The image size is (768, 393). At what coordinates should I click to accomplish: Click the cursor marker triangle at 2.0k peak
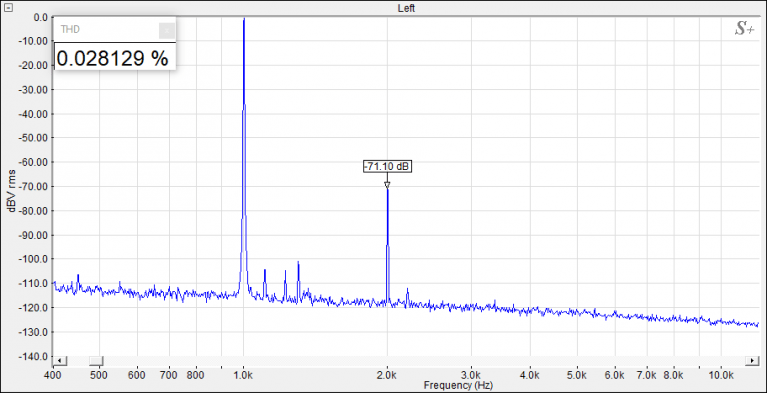387,185
